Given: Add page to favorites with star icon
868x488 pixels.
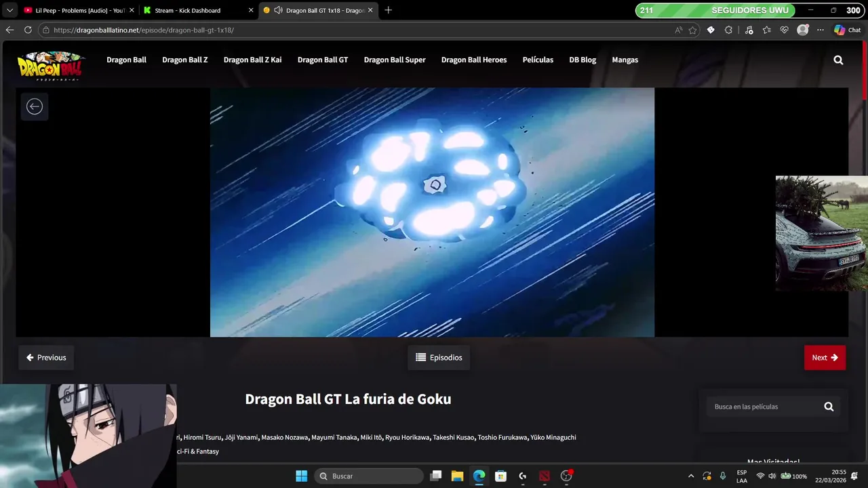Looking at the screenshot, I should coord(692,30).
